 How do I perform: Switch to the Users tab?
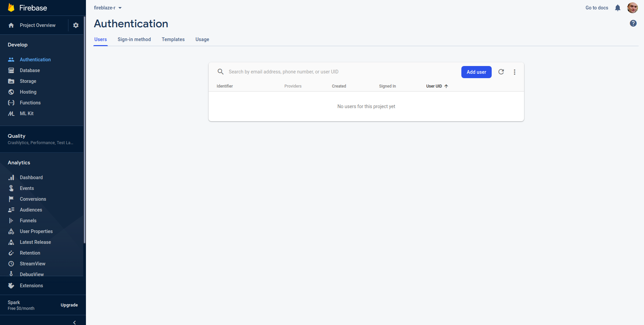(100, 39)
